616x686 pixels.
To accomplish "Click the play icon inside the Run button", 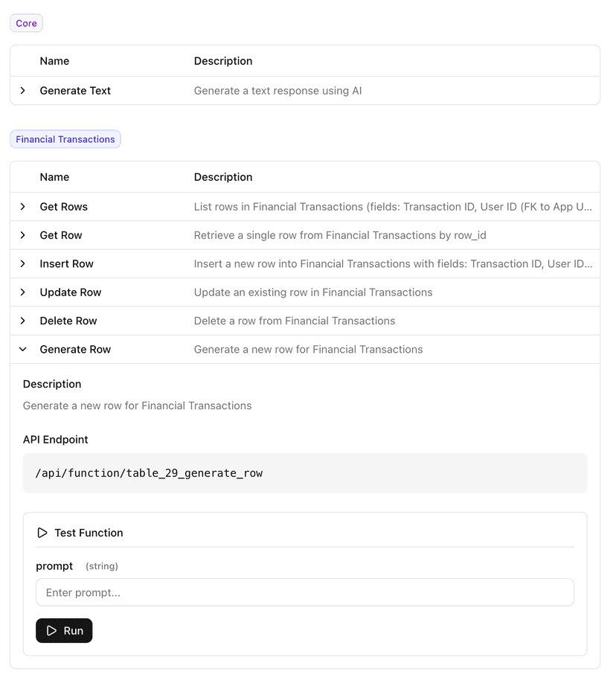I will click(52, 630).
